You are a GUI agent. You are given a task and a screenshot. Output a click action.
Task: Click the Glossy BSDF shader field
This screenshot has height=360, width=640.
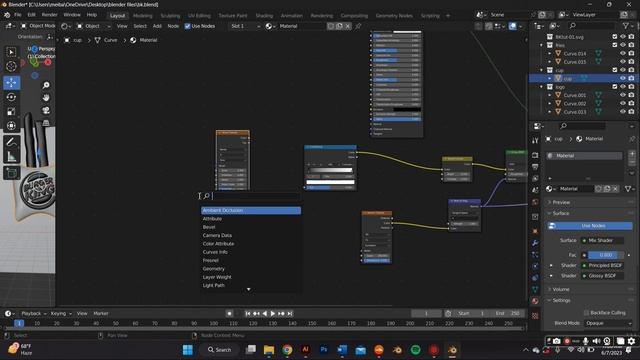coord(602,276)
